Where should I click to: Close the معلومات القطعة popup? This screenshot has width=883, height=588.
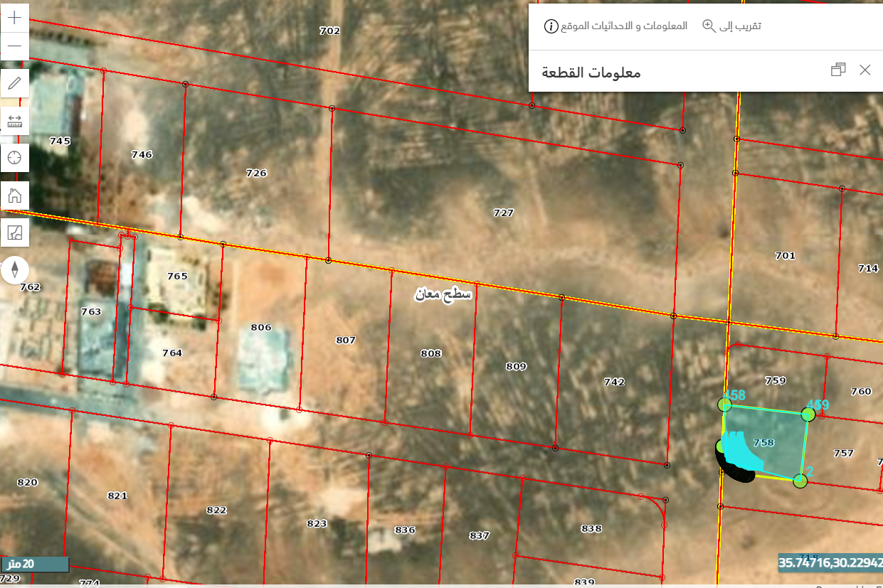click(865, 70)
